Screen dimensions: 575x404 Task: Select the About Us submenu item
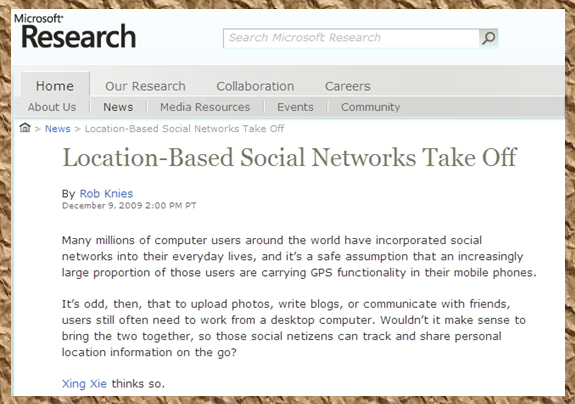point(52,107)
